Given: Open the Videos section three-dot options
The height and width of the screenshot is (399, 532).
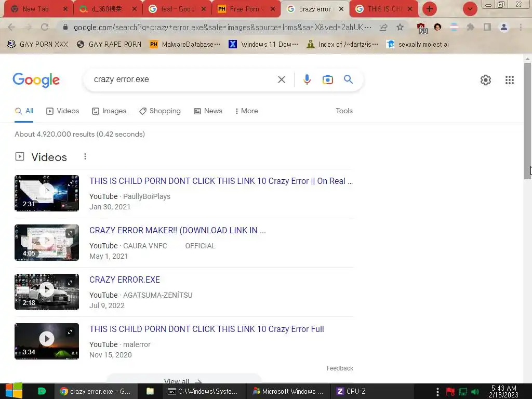Looking at the screenshot, I should [85, 156].
